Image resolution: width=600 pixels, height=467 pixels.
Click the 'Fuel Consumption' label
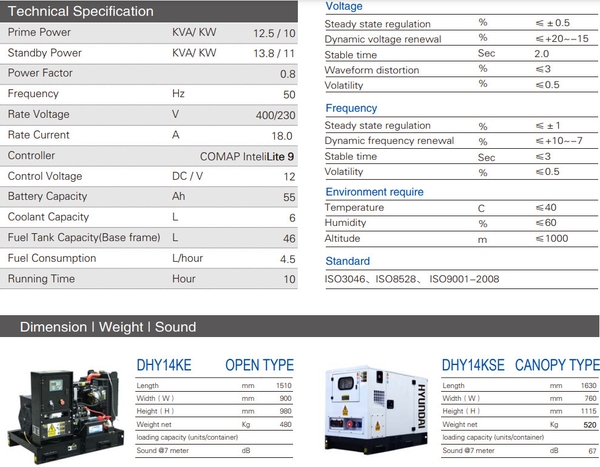point(52,258)
